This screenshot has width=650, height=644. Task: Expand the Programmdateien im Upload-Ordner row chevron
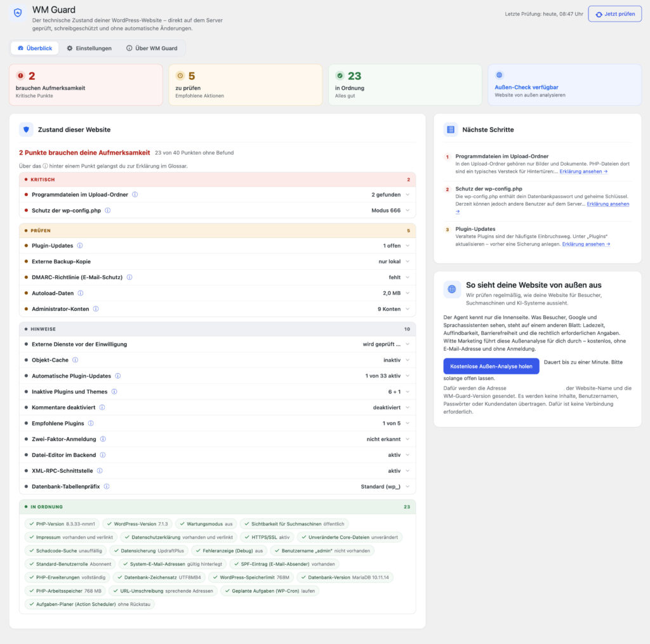click(408, 194)
